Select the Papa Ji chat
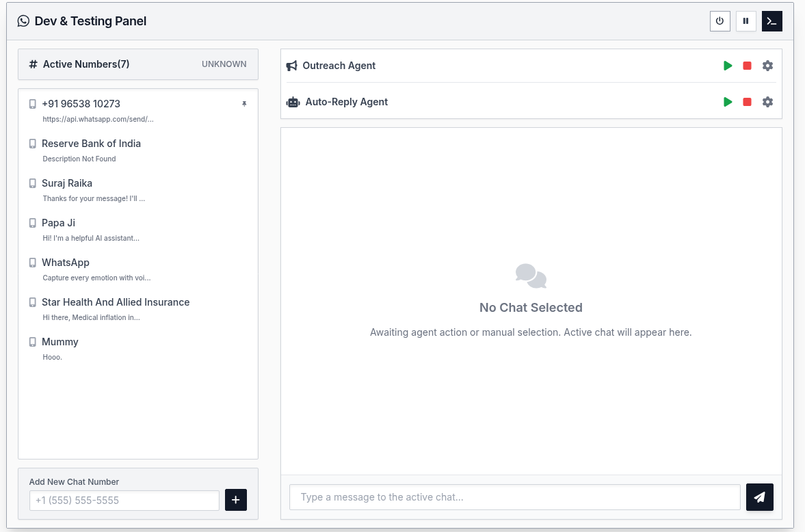The image size is (805, 532). [58, 223]
